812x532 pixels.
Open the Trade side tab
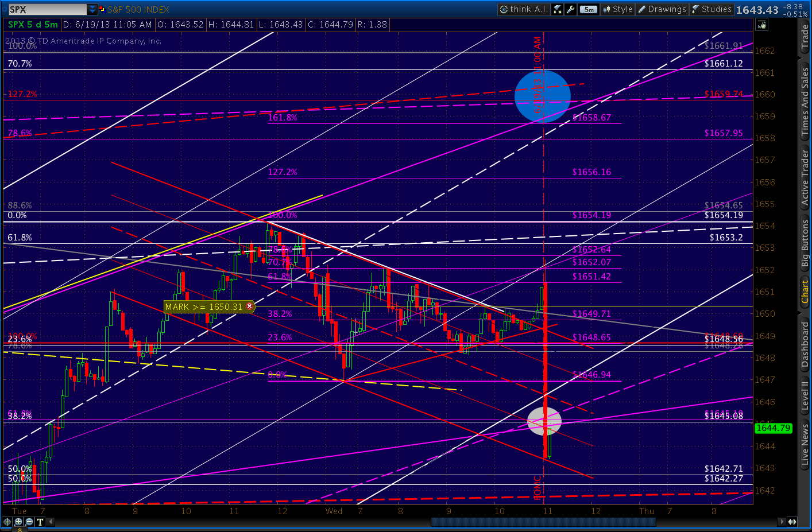[x=805, y=37]
